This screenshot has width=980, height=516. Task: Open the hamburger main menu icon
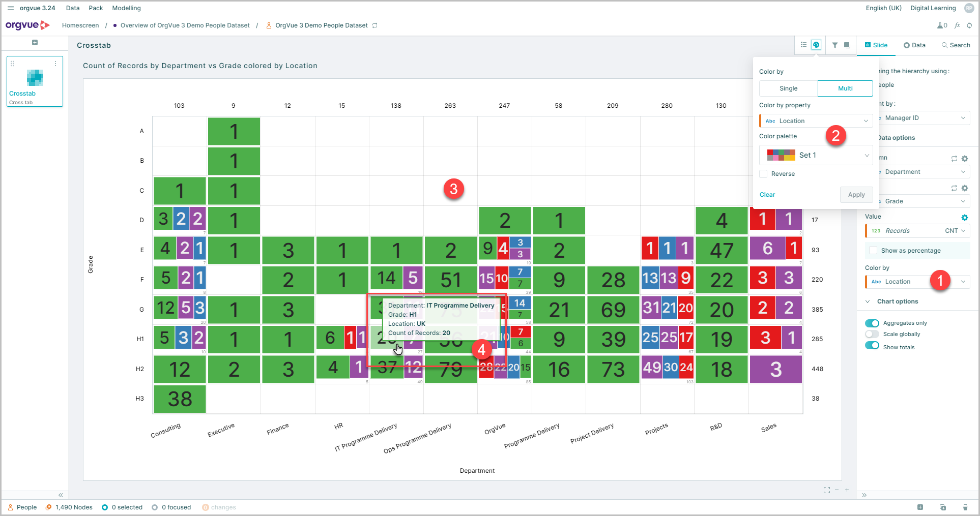click(x=11, y=8)
